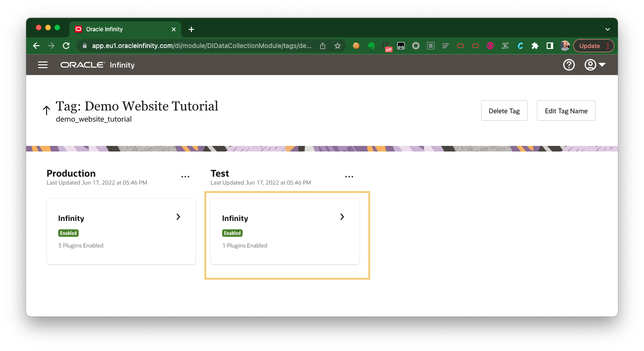Click the browser back arrow

(x=36, y=46)
